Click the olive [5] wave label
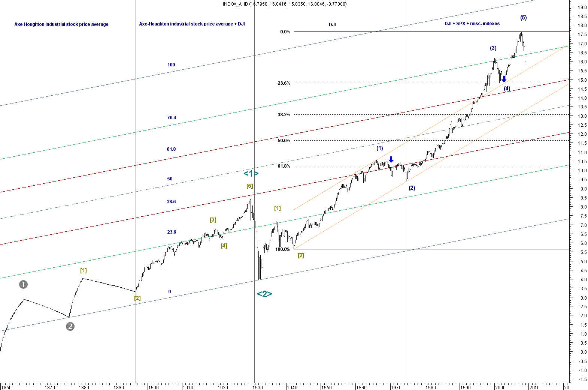588x390 pixels. coord(249,186)
